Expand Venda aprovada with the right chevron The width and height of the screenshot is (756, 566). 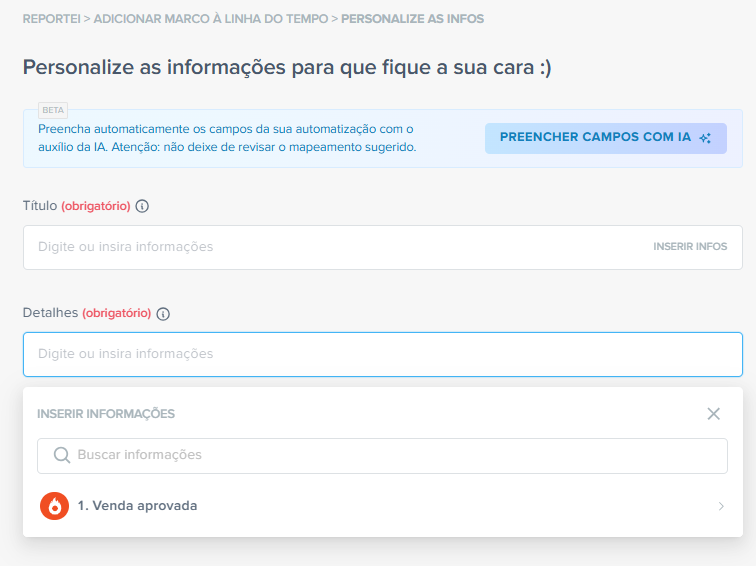pos(721,506)
